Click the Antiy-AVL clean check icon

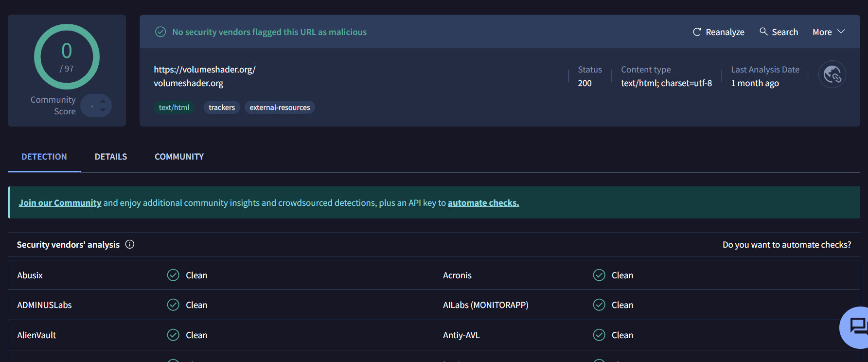click(599, 335)
